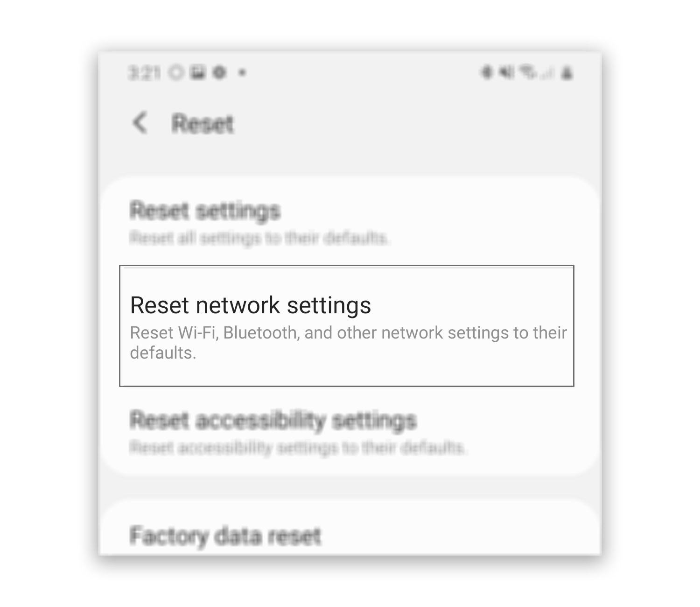700x607 pixels.
Task: Open the Settings gear icon in the status bar
Action: 218,73
